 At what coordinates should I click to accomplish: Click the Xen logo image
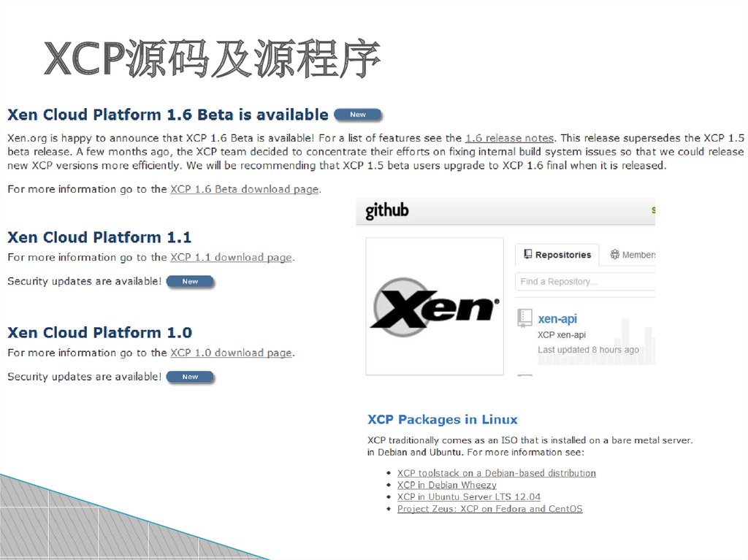coord(435,306)
